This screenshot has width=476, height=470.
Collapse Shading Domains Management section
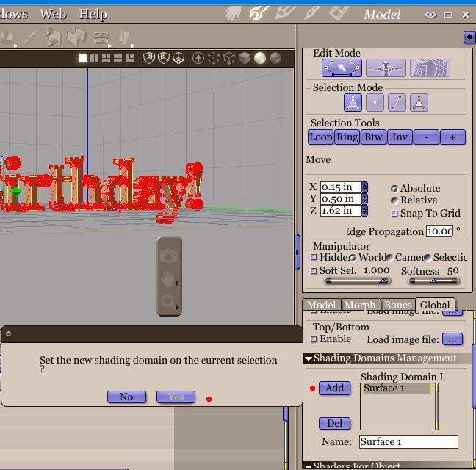pos(309,358)
